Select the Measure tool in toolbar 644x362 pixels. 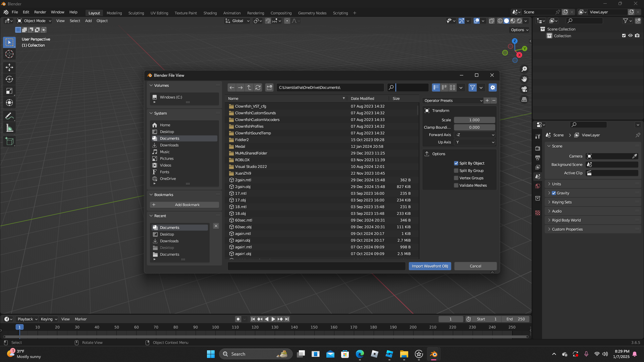tap(9, 128)
